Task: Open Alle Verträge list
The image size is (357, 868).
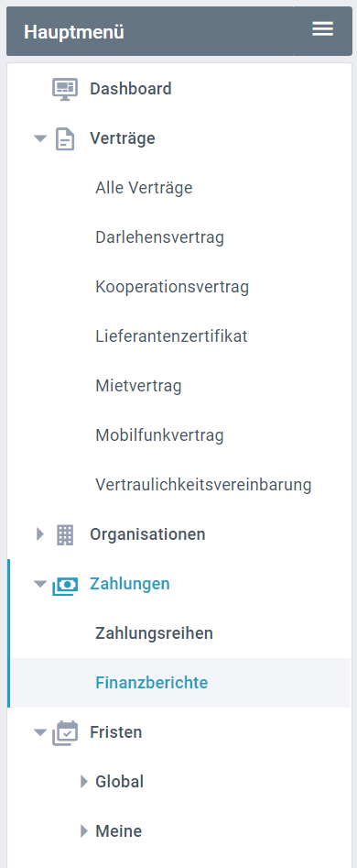Action: [144, 188]
